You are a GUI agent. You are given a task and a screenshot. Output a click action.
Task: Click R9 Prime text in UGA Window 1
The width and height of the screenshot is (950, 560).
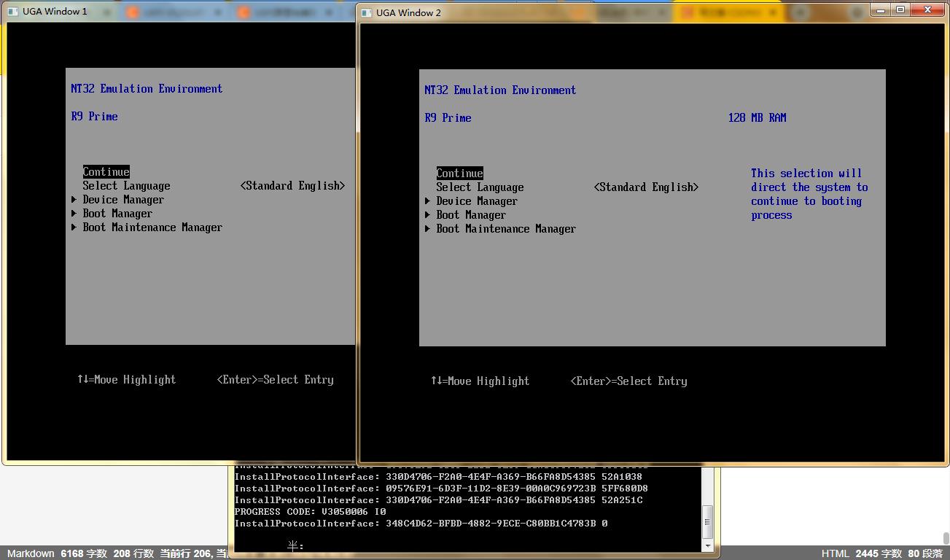94,117
